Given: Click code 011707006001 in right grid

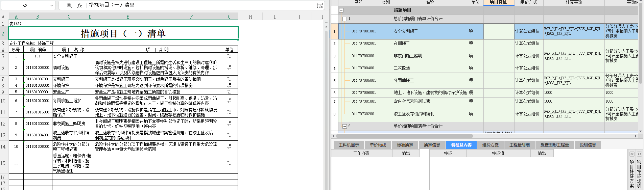Looking at the screenshot, I should pyautogui.click(x=364, y=92).
